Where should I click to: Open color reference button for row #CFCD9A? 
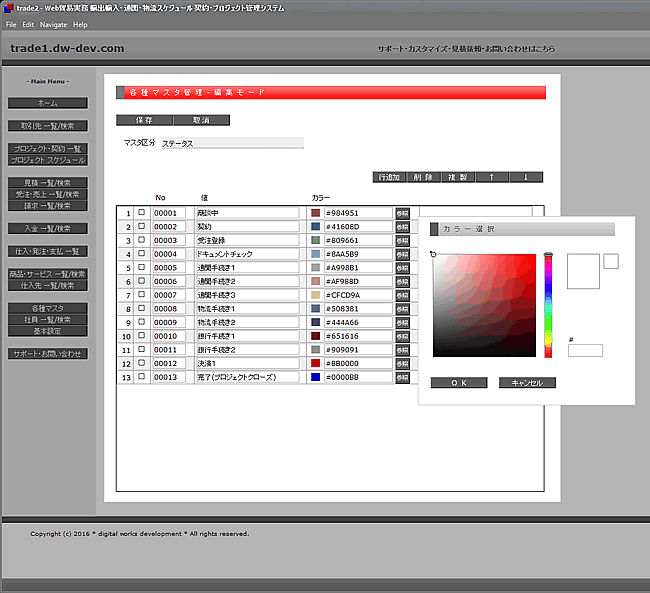pos(402,295)
